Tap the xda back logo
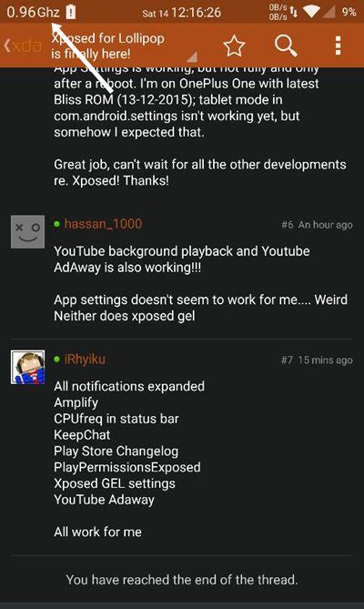The height and width of the screenshot is (609, 364). pyautogui.click(x=23, y=46)
